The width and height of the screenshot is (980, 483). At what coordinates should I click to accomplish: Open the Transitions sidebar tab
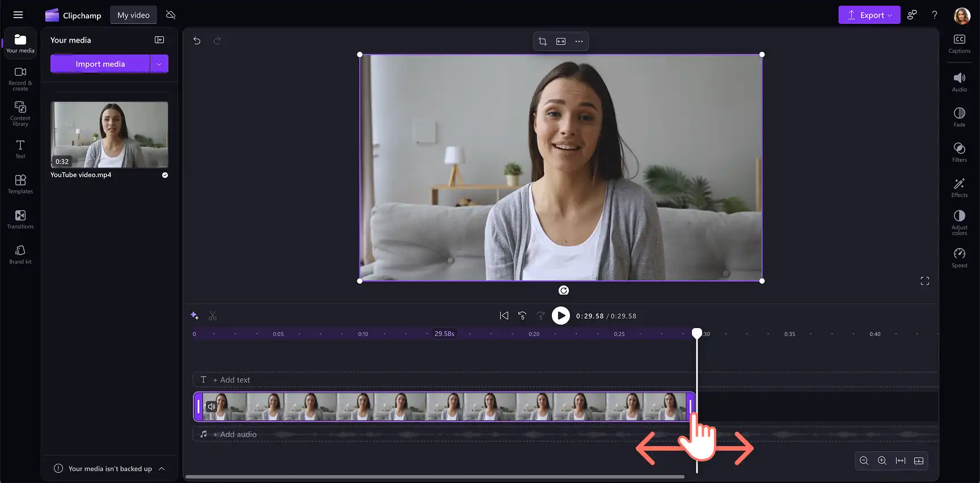[20, 219]
